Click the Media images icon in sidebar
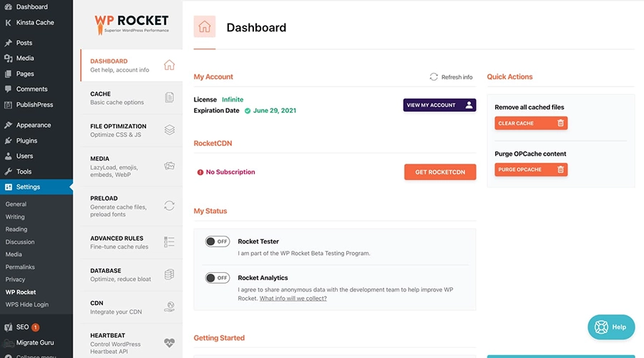This screenshot has height=358, width=644. (x=170, y=166)
